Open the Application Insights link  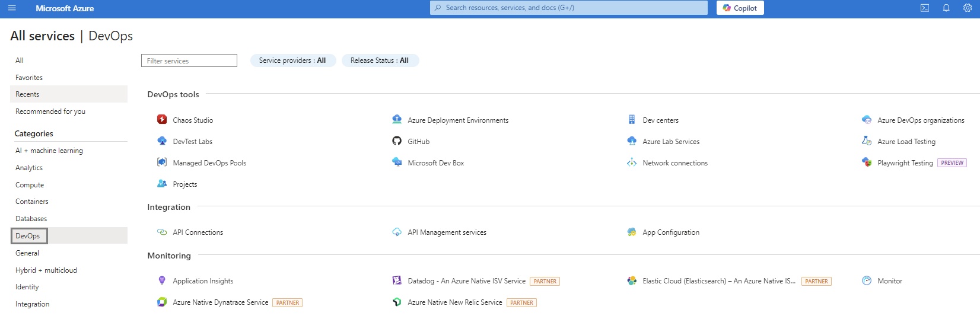(x=203, y=281)
